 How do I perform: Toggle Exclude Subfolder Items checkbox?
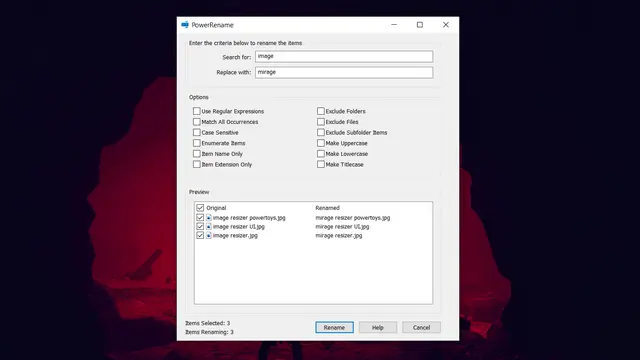tap(321, 132)
